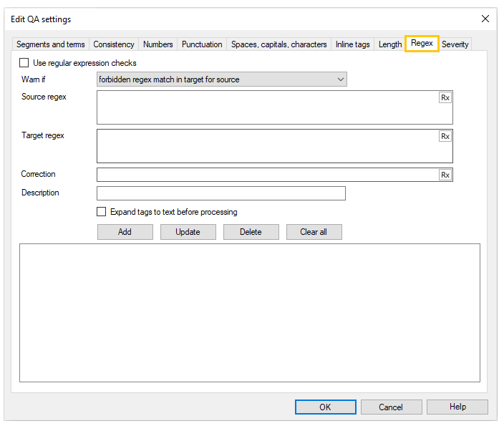Enable Use regular expression checks
The height and width of the screenshot is (426, 504).
click(24, 63)
